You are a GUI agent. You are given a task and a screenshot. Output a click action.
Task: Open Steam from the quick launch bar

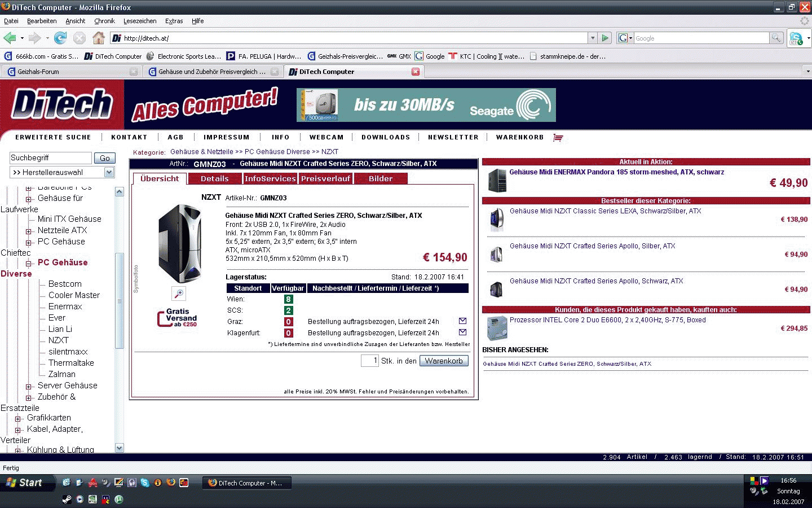coord(67,499)
